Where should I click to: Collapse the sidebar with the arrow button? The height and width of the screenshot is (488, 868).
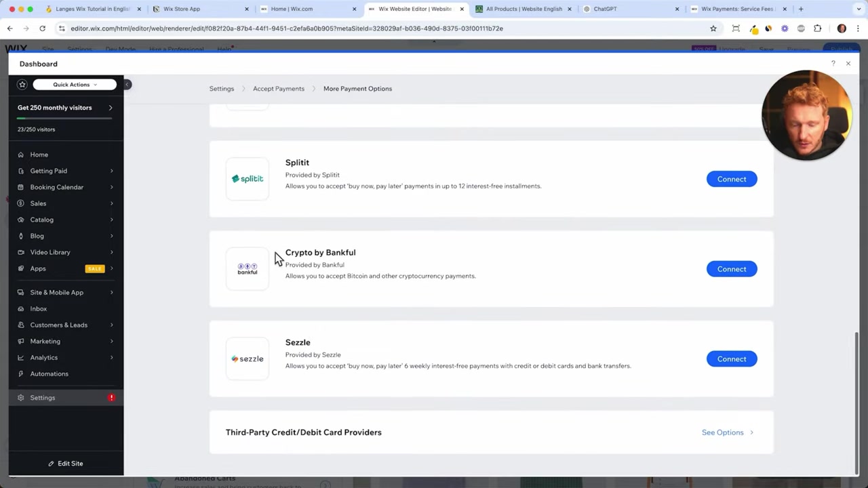tap(127, 85)
